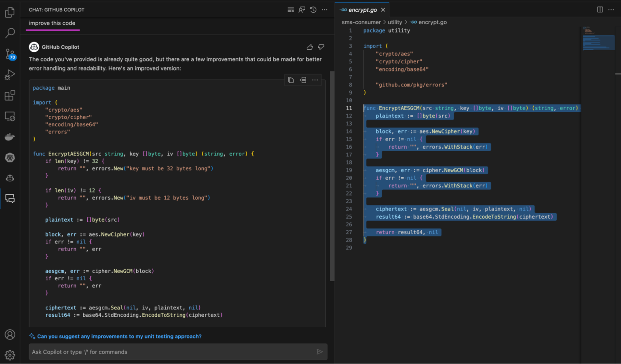Split the editor right

[x=600, y=10]
